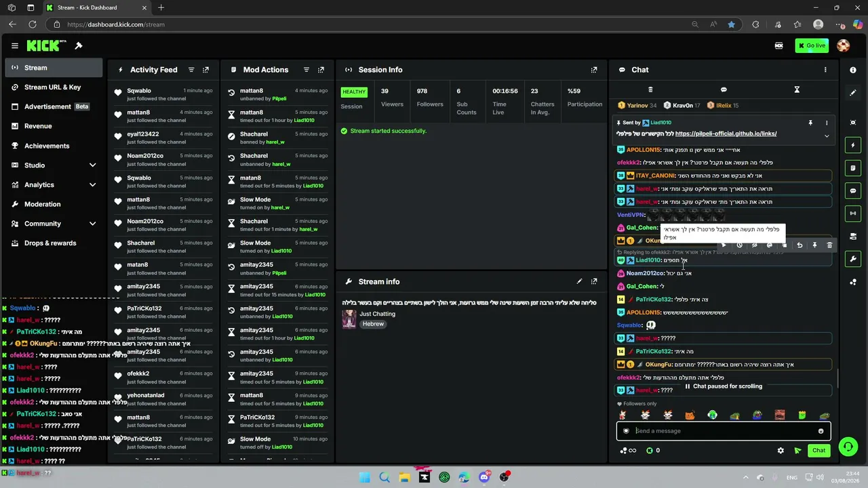
Task: Filter the Mod Actions panel
Action: 307,70
